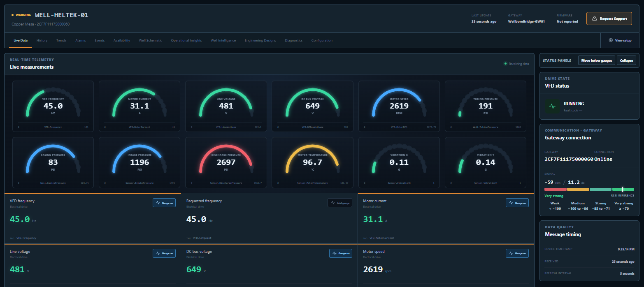
Task: Click the gear icon beside View setup
Action: tap(611, 40)
